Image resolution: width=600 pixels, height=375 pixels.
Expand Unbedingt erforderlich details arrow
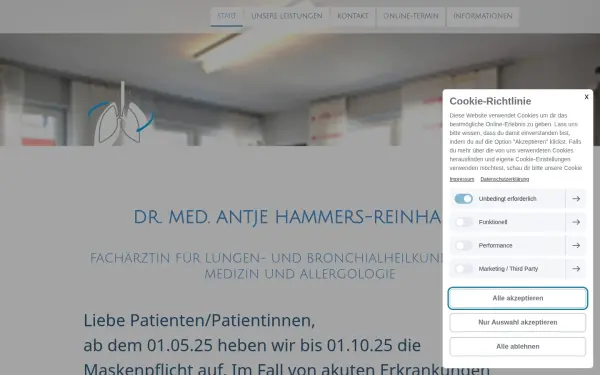click(x=576, y=199)
